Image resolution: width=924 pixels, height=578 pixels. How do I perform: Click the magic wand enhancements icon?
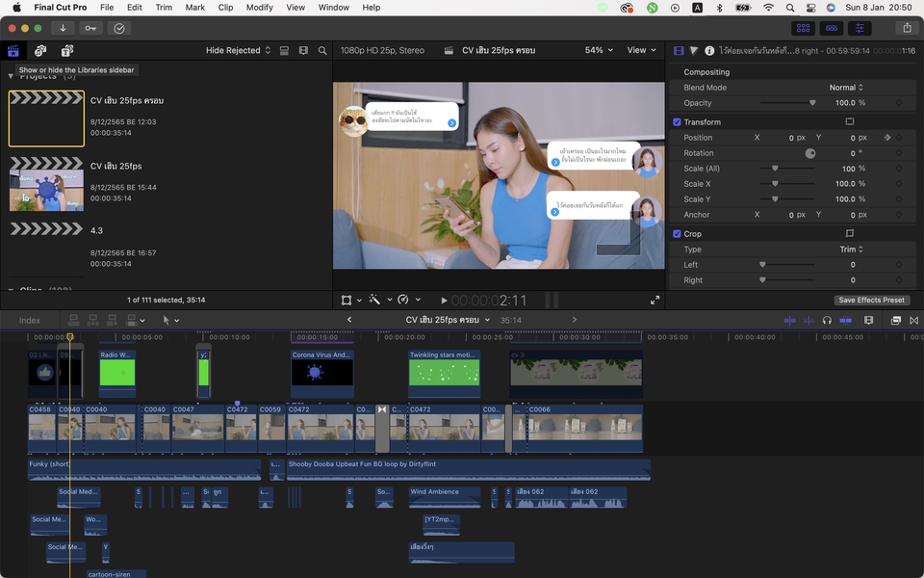tap(374, 300)
